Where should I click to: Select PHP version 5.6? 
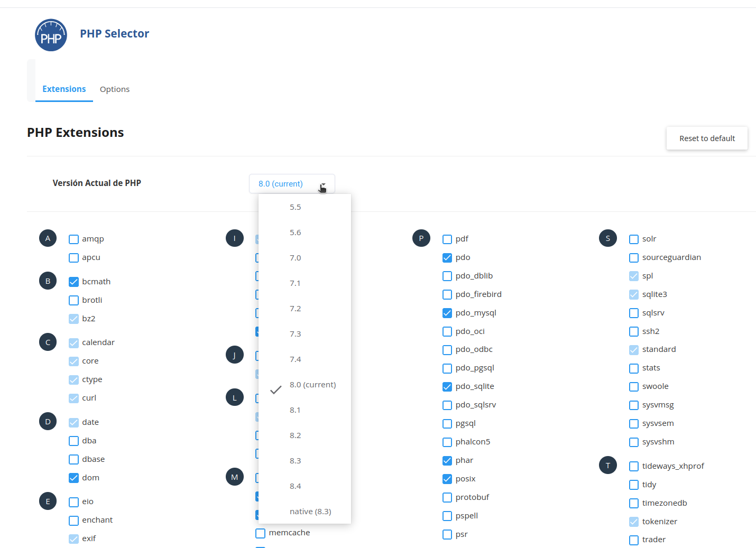305,233
